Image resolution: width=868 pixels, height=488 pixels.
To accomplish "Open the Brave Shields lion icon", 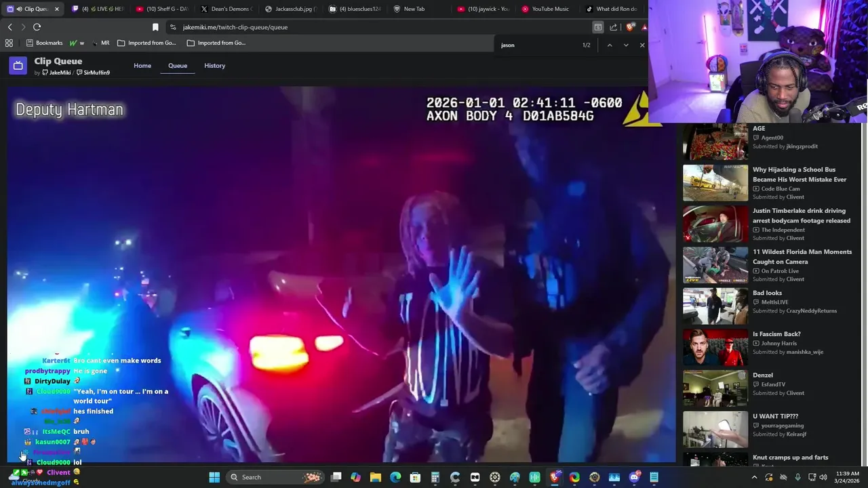I will (x=630, y=27).
